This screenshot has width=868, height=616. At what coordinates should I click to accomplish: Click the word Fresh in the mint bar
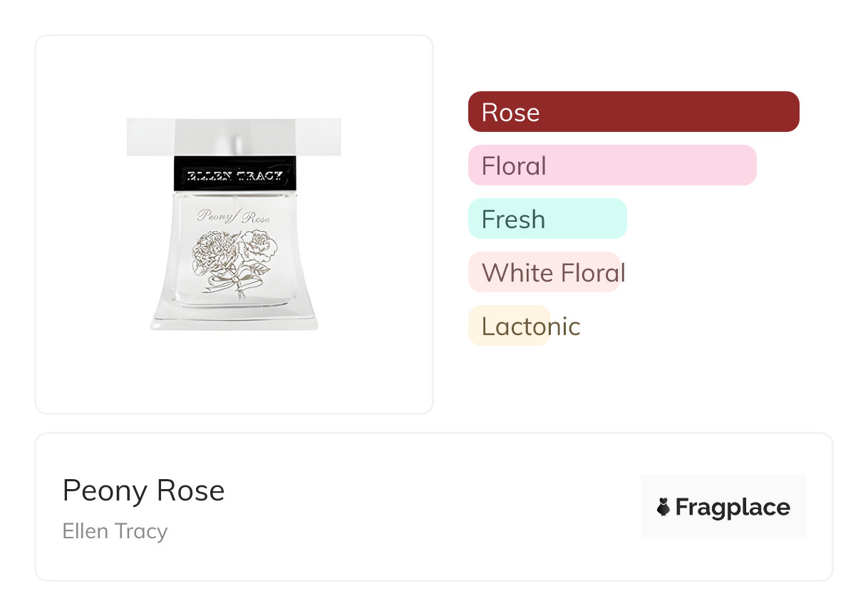tap(513, 219)
